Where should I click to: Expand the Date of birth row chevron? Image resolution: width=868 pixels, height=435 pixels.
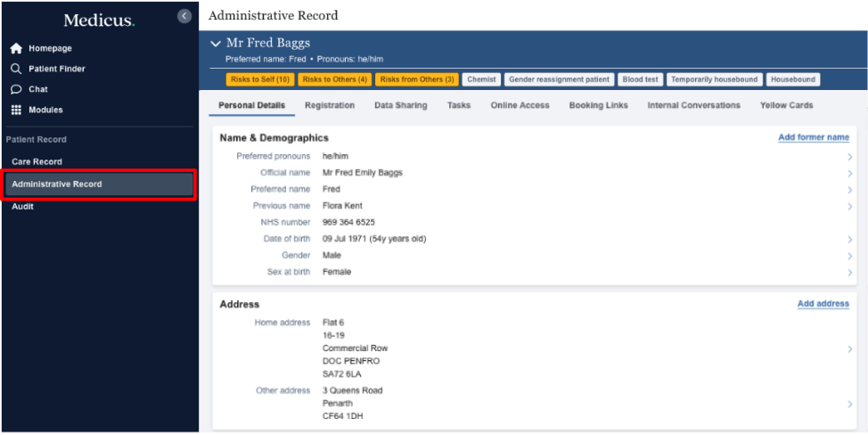click(x=850, y=240)
